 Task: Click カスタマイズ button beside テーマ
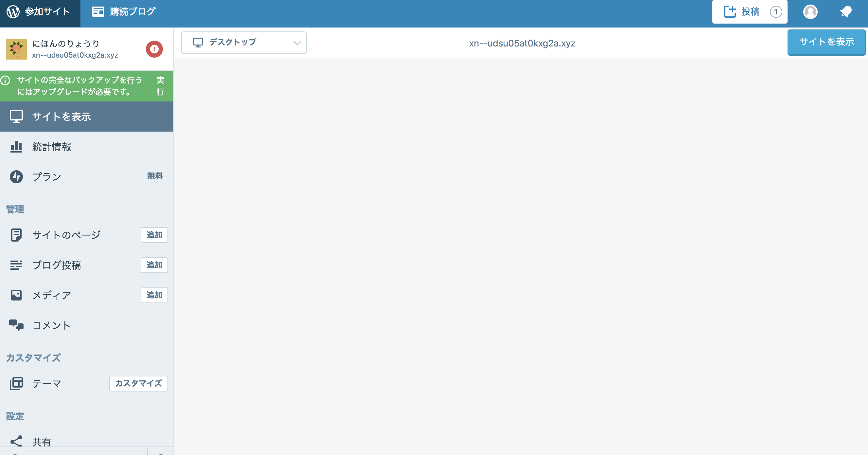(x=138, y=384)
